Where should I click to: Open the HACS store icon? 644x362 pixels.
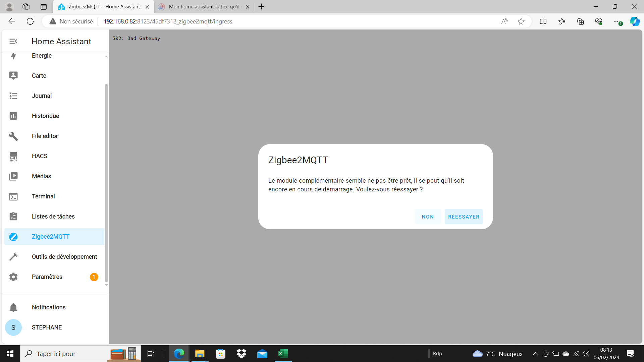click(x=13, y=156)
